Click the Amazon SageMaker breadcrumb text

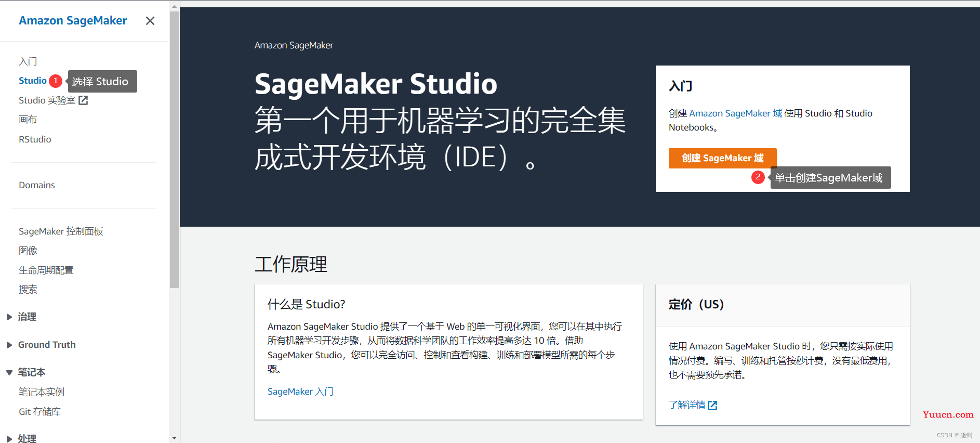(294, 45)
